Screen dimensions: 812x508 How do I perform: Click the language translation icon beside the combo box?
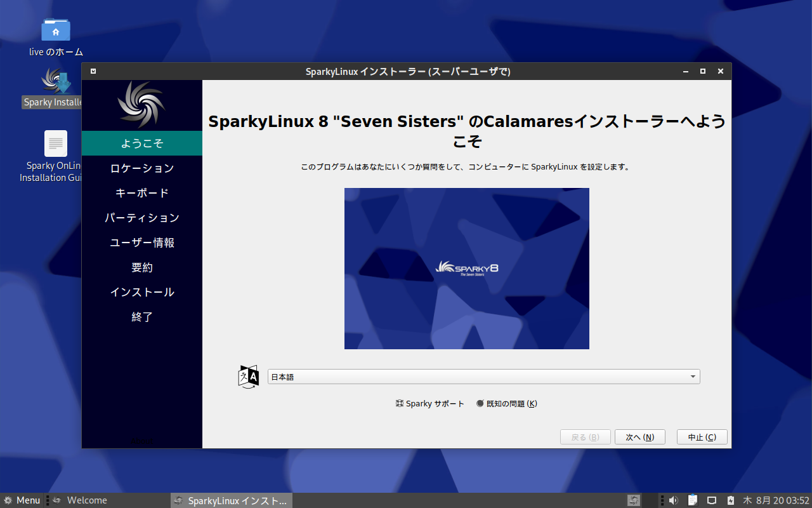coord(249,377)
